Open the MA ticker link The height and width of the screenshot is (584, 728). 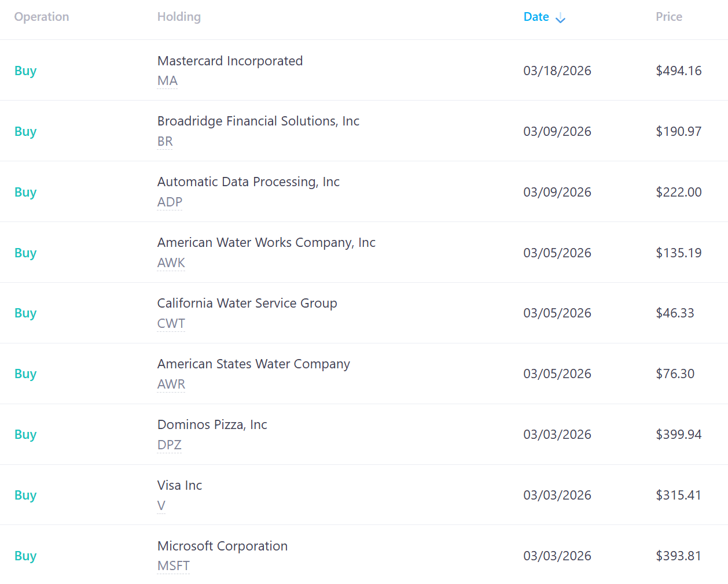click(x=167, y=81)
